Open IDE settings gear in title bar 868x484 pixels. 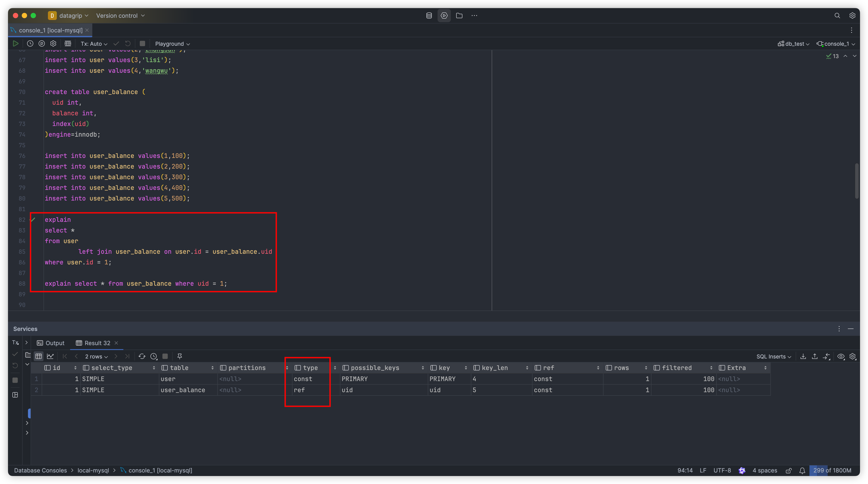[852, 16]
